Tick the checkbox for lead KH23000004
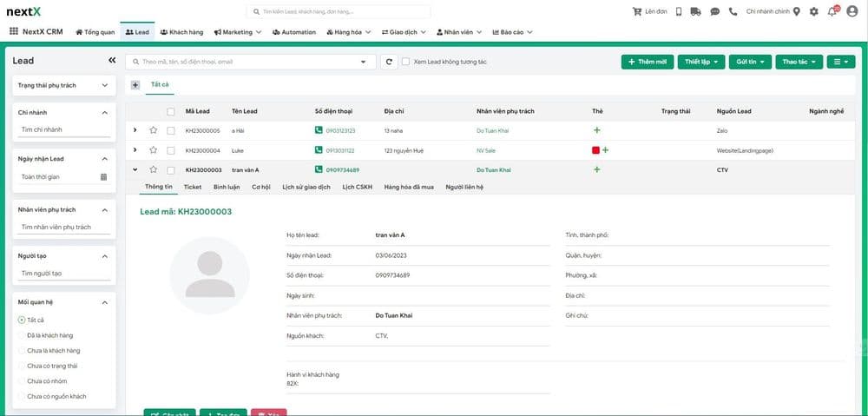The width and height of the screenshot is (868, 416). point(171,150)
